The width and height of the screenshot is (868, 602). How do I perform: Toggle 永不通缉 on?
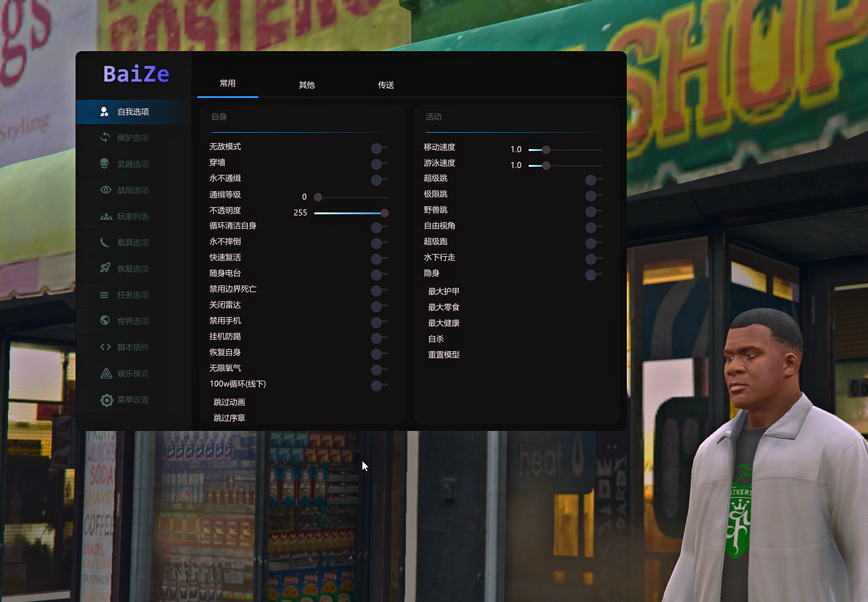click(379, 180)
